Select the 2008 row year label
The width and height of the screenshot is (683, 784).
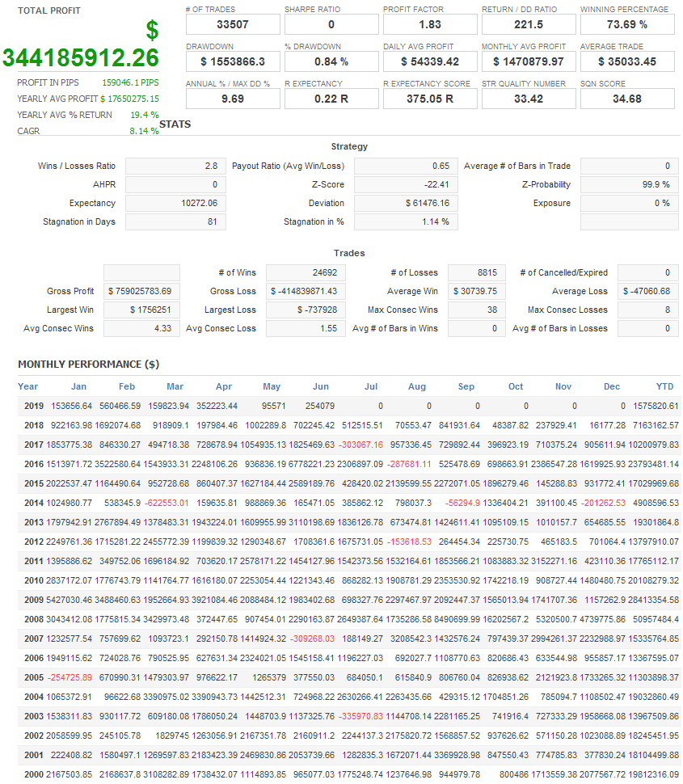click(x=34, y=619)
